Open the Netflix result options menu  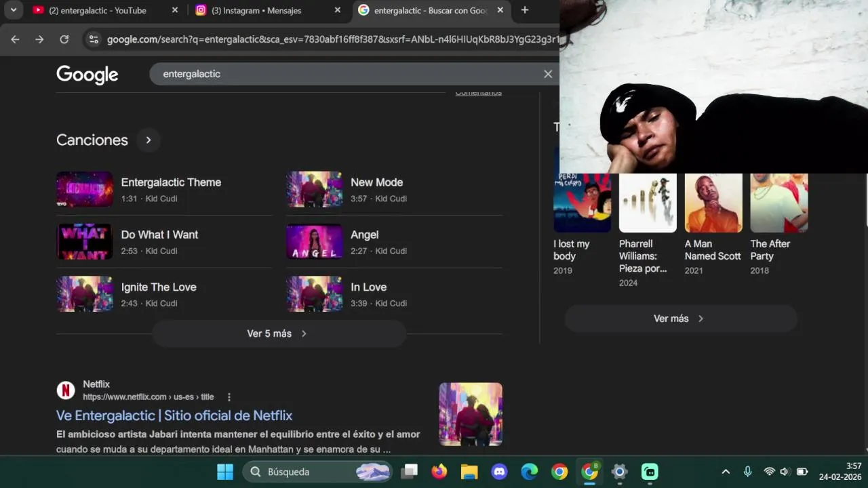[x=229, y=397]
